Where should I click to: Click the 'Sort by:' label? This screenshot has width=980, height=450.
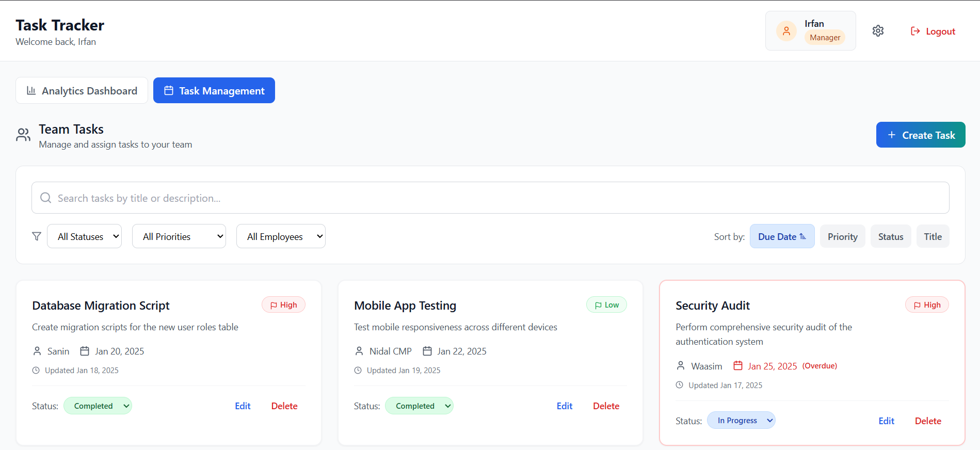pos(729,237)
